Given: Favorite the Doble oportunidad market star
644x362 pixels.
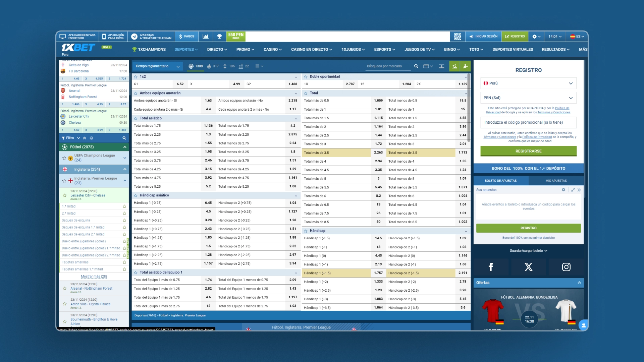Looking at the screenshot, I should [306, 77].
